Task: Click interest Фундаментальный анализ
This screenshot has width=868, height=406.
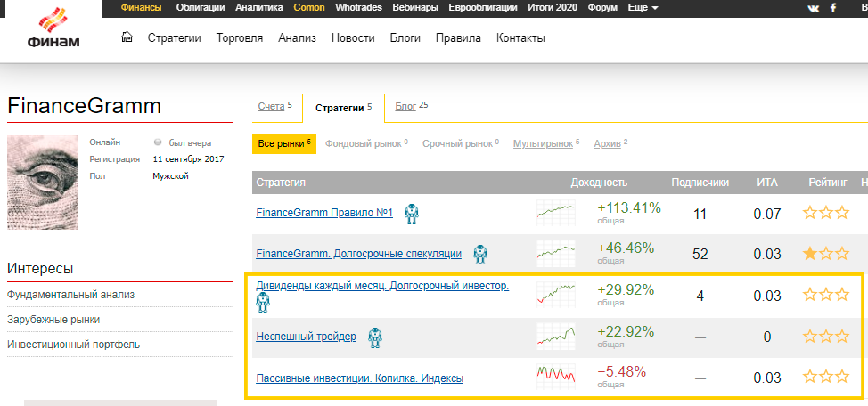Action: point(71,295)
